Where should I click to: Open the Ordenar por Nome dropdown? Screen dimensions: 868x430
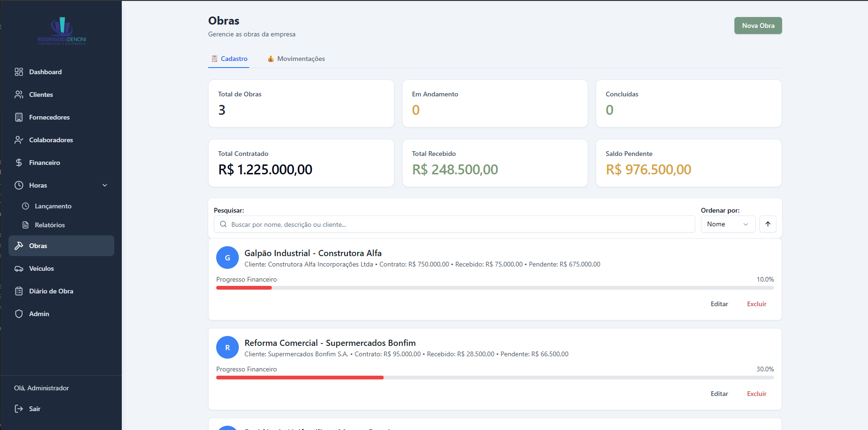point(727,224)
